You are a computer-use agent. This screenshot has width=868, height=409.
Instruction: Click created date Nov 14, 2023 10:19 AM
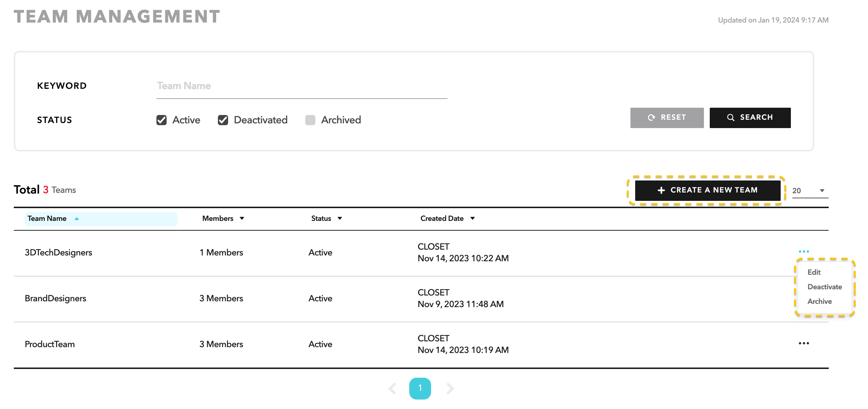coord(463,350)
